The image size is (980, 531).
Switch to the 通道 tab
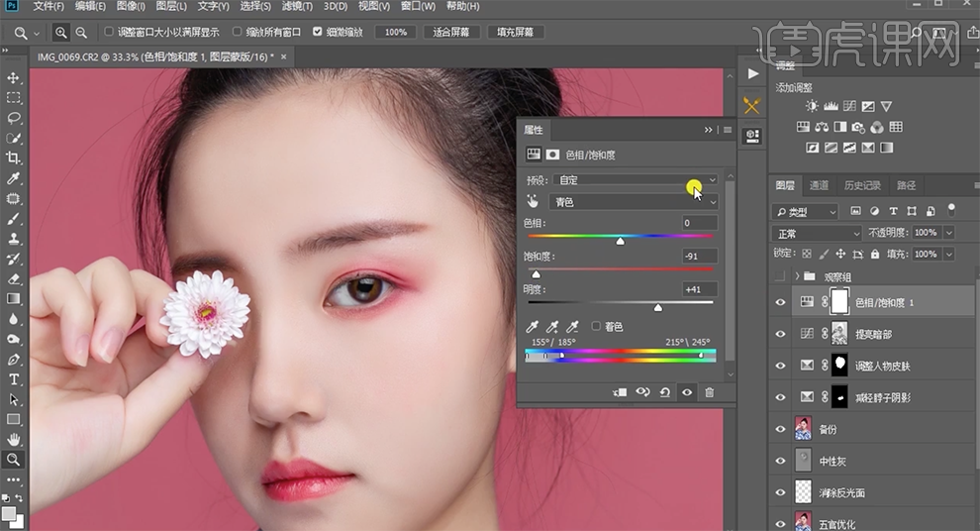tap(819, 185)
